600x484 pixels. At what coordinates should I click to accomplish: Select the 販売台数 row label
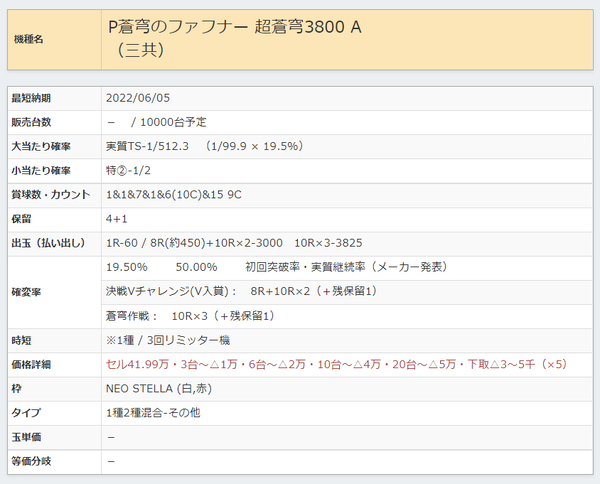pyautogui.click(x=31, y=122)
